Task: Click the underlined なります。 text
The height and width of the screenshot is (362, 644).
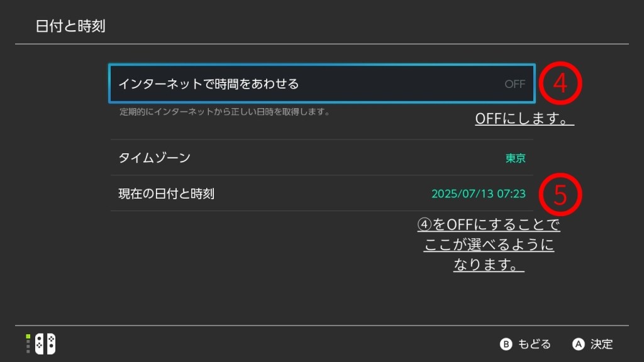Action: pos(489,265)
